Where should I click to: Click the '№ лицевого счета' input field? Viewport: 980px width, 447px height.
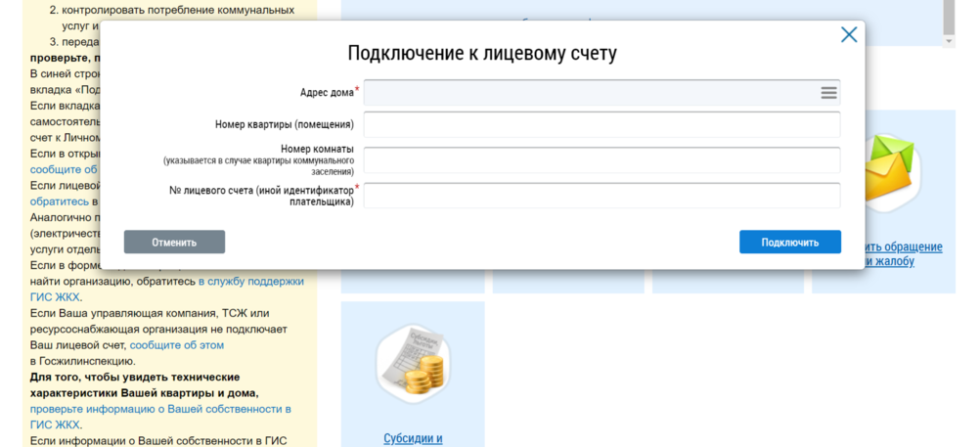click(601, 196)
